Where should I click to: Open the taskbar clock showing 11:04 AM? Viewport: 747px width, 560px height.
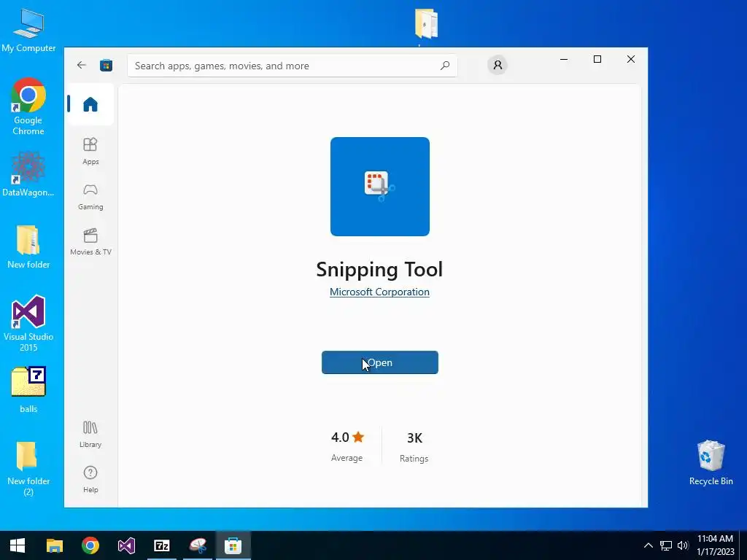coord(715,545)
